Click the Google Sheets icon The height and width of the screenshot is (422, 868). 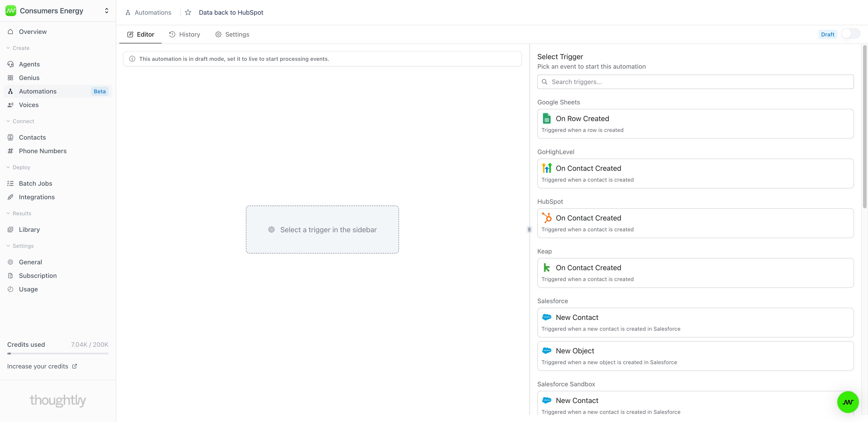547,119
